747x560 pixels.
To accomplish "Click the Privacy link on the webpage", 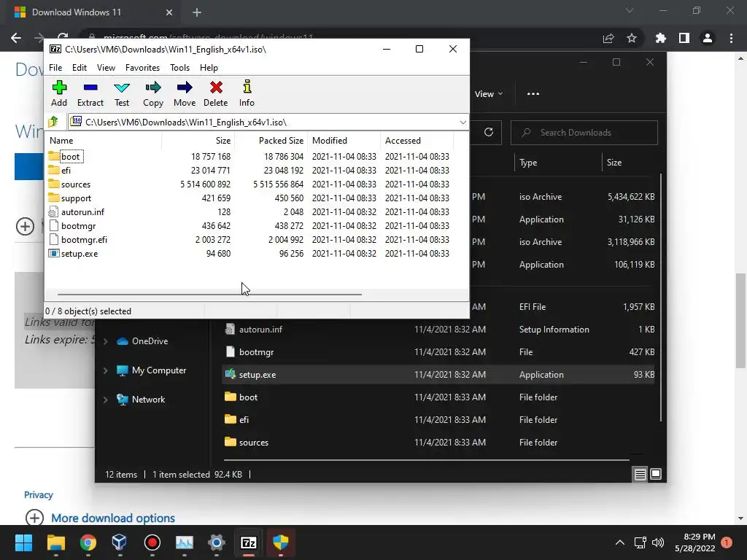I will [38, 495].
